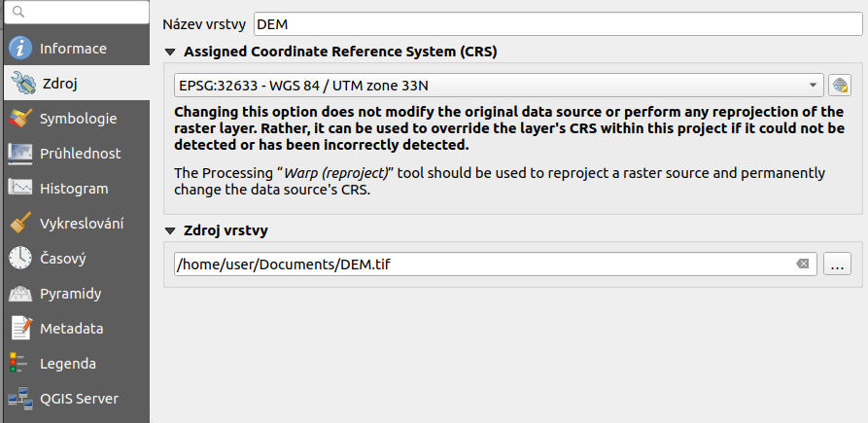The height and width of the screenshot is (423, 868).
Task: Click the DEM.tif source path field
Action: coord(496,264)
